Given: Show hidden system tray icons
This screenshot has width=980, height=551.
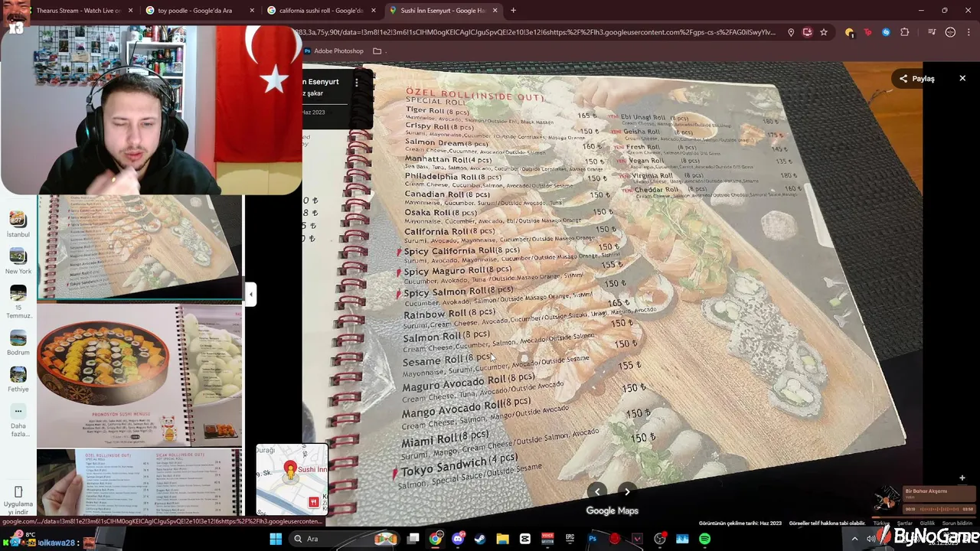Looking at the screenshot, I should [855, 539].
